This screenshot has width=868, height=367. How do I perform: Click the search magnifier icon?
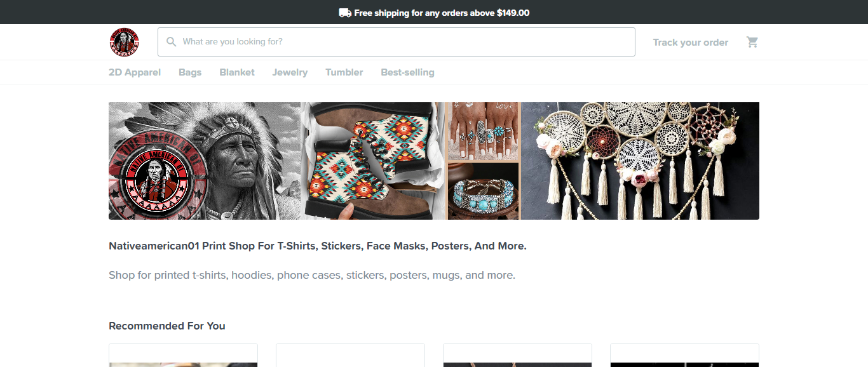[171, 42]
